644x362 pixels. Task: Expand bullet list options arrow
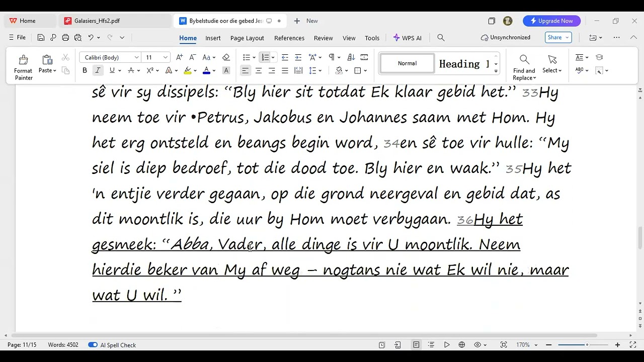pos(254,57)
